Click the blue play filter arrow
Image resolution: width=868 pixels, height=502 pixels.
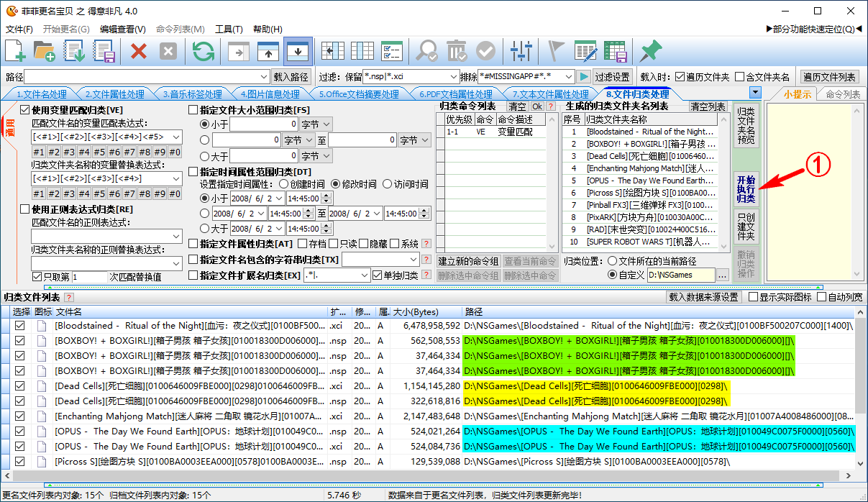point(583,77)
